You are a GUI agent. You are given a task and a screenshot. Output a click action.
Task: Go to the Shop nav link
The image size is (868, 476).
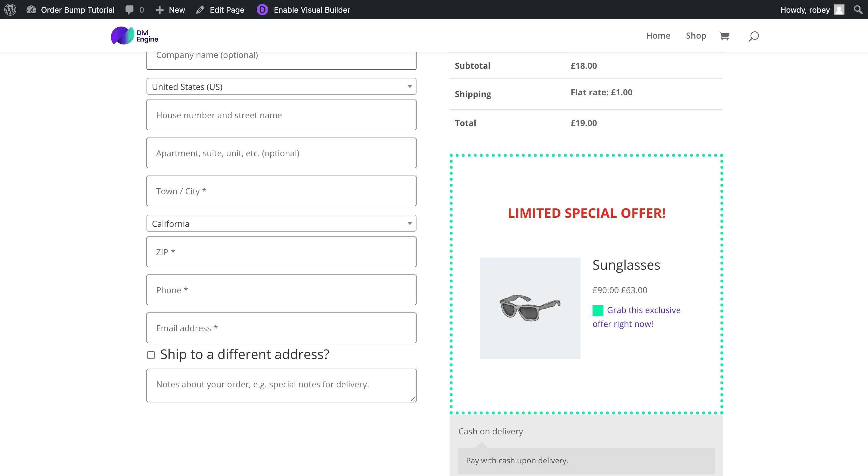(696, 35)
